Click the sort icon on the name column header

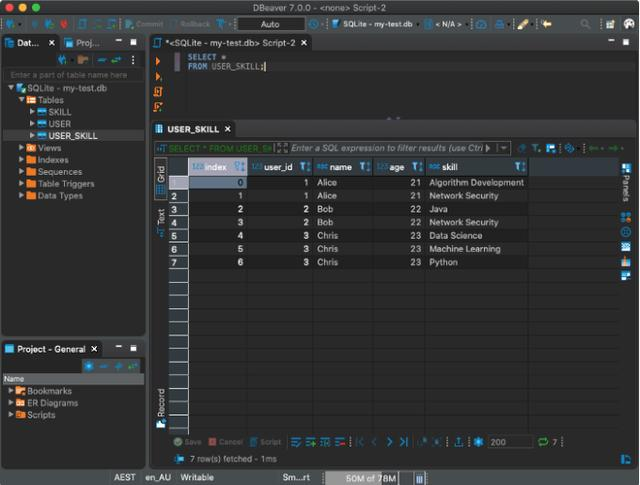pyautogui.click(x=364, y=167)
